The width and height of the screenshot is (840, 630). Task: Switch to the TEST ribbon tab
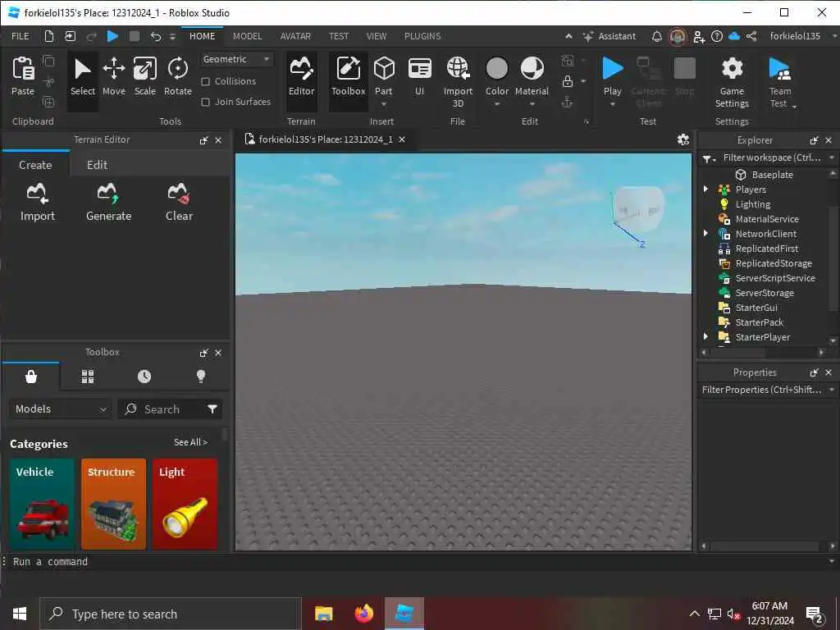(339, 36)
